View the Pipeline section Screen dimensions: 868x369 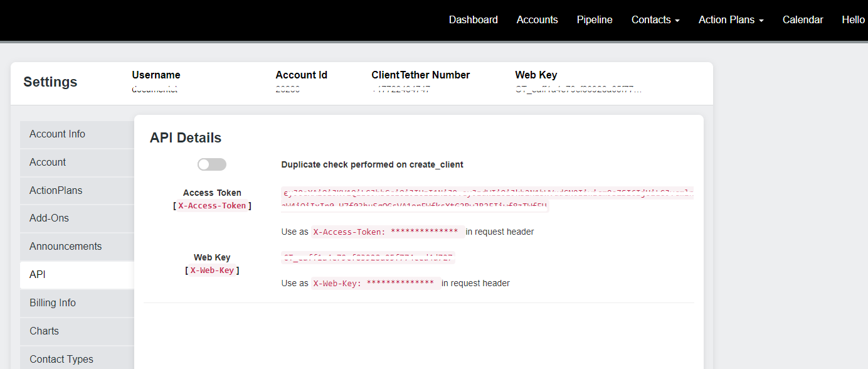coord(594,19)
